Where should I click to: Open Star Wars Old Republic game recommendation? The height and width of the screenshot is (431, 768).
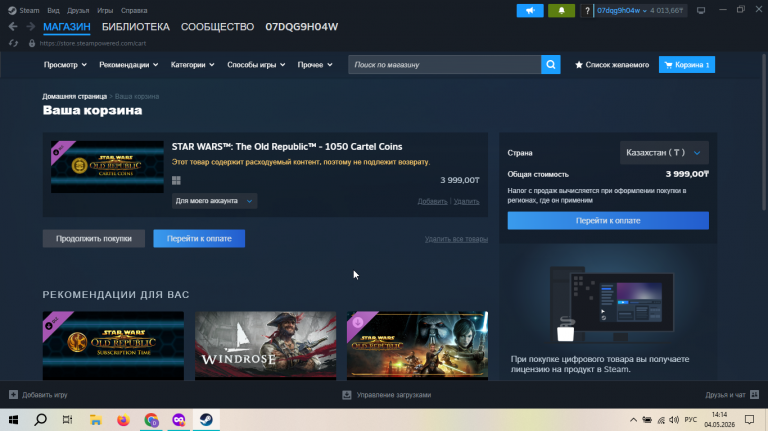[x=417, y=345]
